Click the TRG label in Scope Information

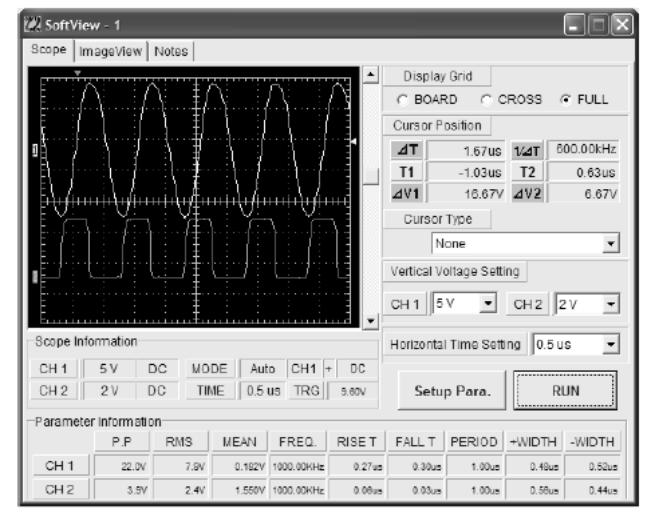pyautogui.click(x=306, y=391)
